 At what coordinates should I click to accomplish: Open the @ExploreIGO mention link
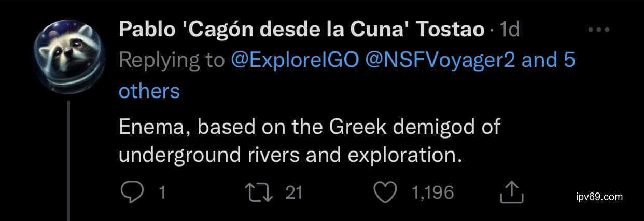pyautogui.click(x=296, y=61)
